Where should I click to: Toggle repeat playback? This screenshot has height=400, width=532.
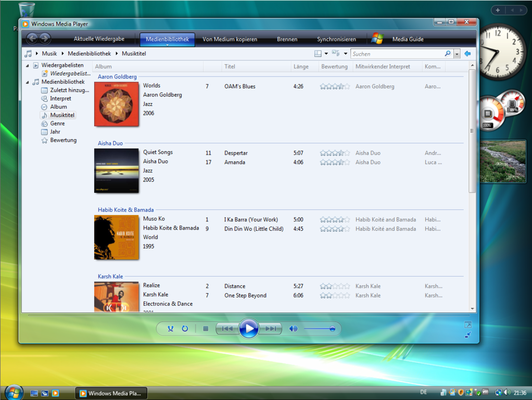click(x=185, y=329)
